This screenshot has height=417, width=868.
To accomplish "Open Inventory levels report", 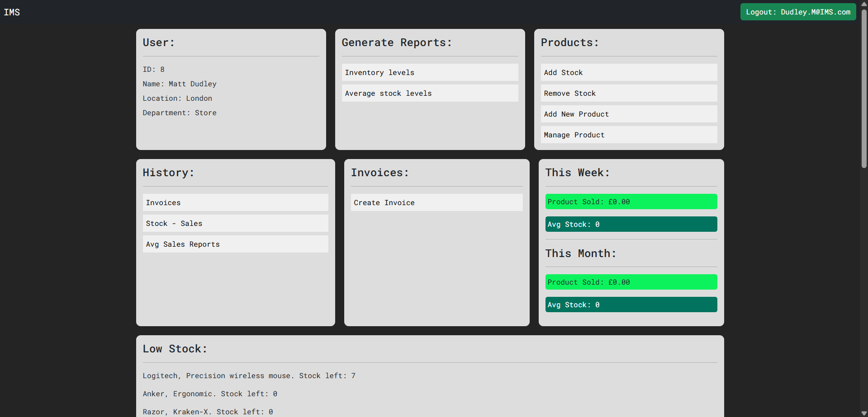I will coord(430,72).
